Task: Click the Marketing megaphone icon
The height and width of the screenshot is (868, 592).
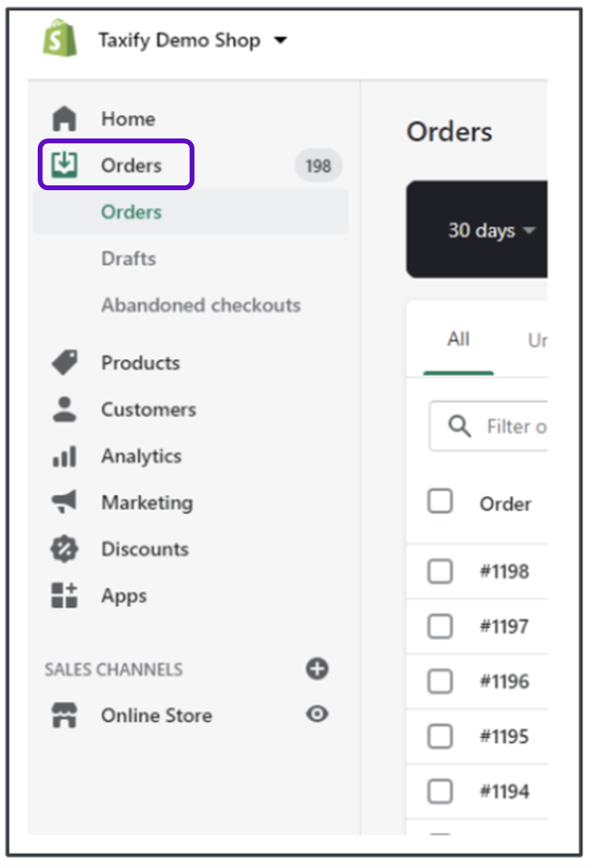Action: pos(64,502)
